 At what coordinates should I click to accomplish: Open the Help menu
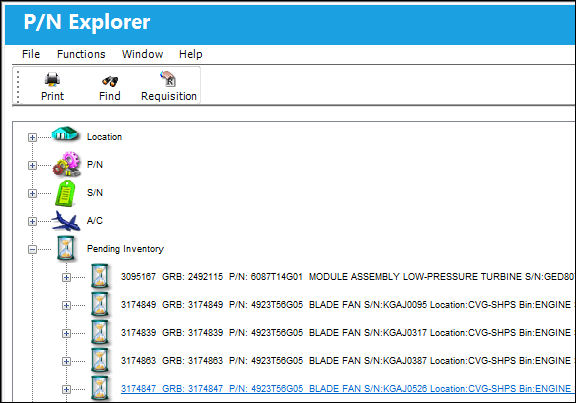pyautogui.click(x=191, y=54)
